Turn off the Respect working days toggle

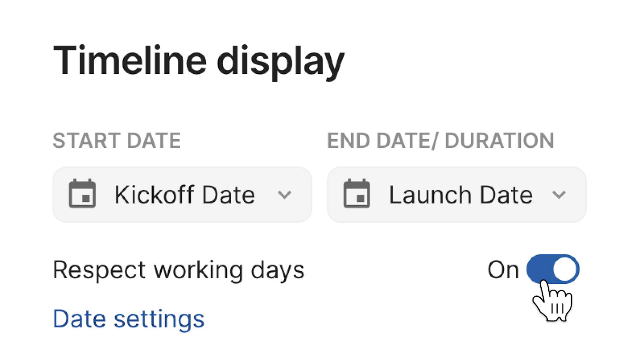(553, 269)
